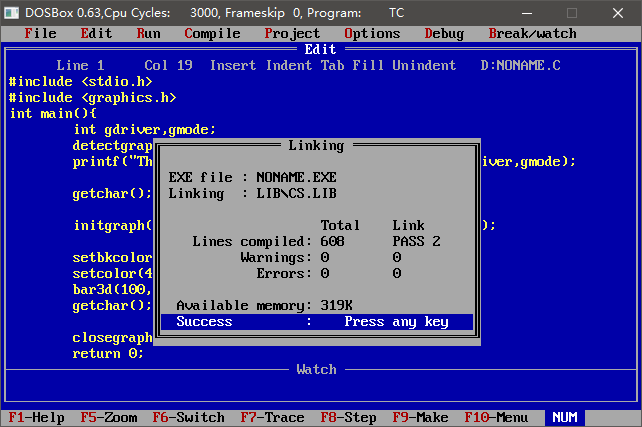Open the Project menu
642x427 pixels.
[292, 33]
